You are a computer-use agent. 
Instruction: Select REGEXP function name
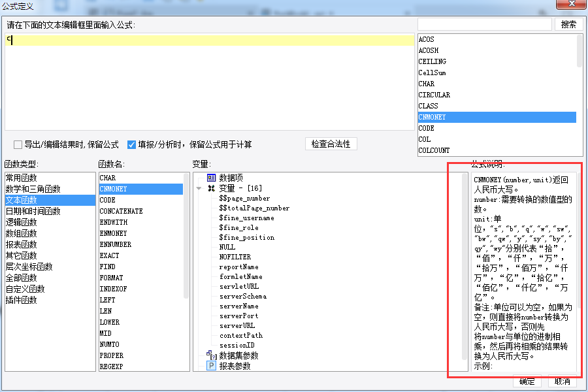[x=141, y=367]
